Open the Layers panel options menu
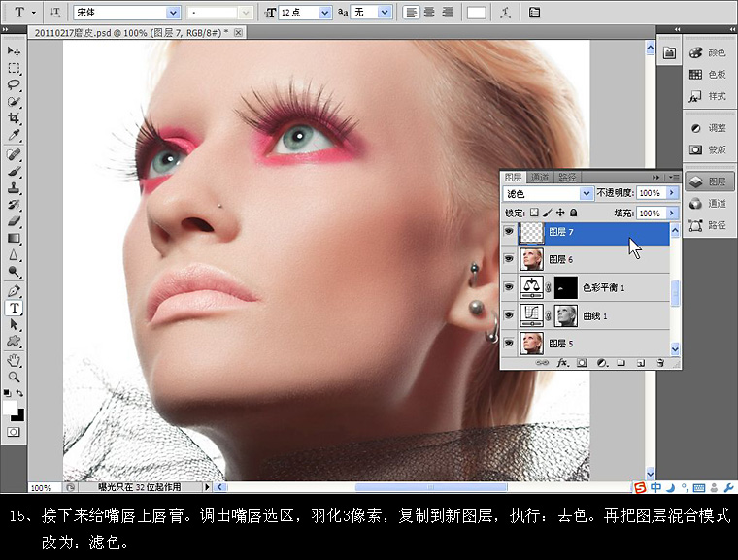738x560 pixels. click(x=674, y=178)
